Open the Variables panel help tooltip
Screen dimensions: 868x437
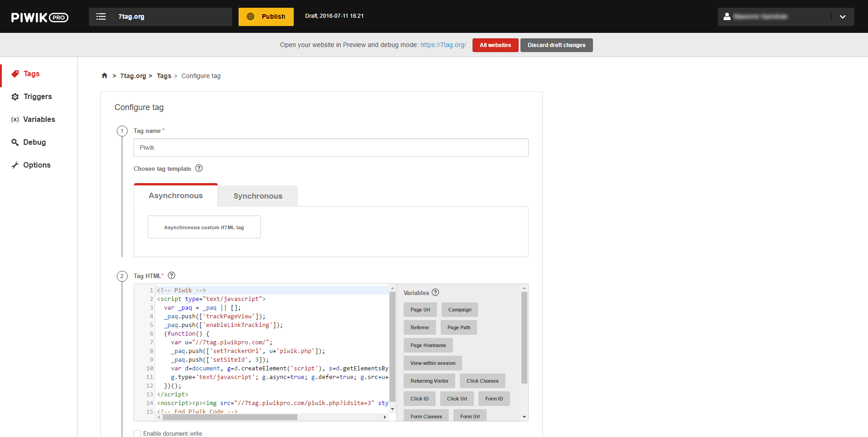click(x=435, y=292)
